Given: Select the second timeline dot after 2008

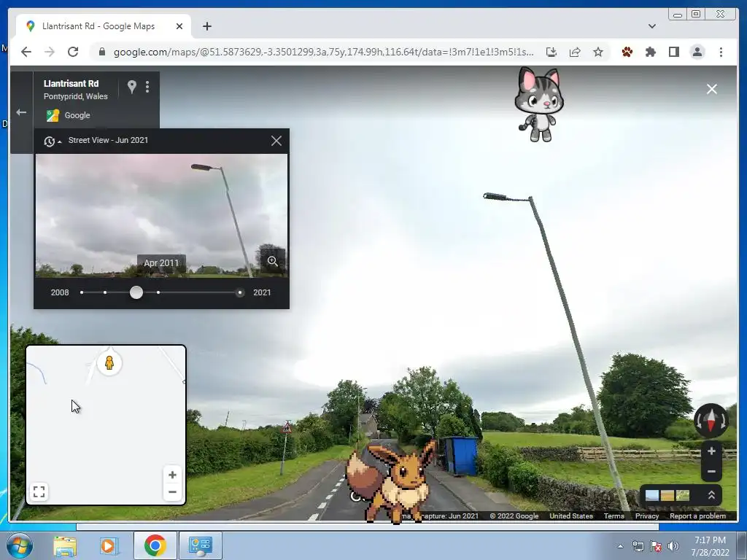Looking at the screenshot, I should (x=105, y=292).
